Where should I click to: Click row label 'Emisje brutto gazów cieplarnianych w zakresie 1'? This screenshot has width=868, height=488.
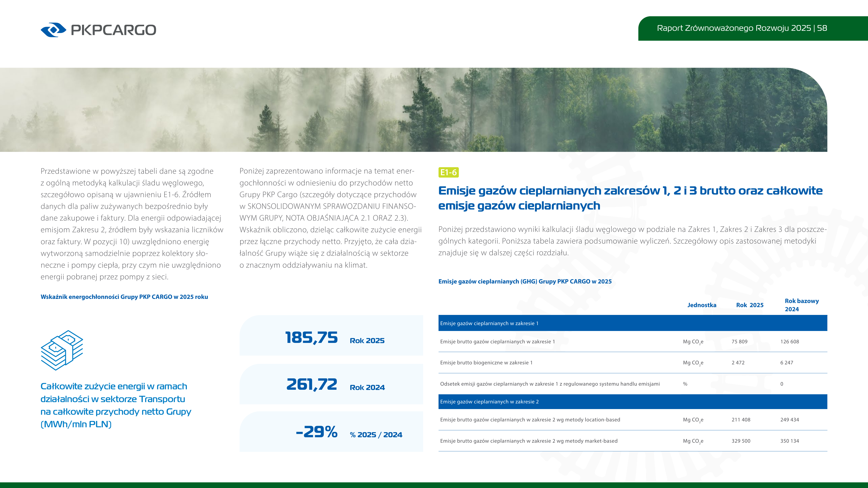coord(497,342)
